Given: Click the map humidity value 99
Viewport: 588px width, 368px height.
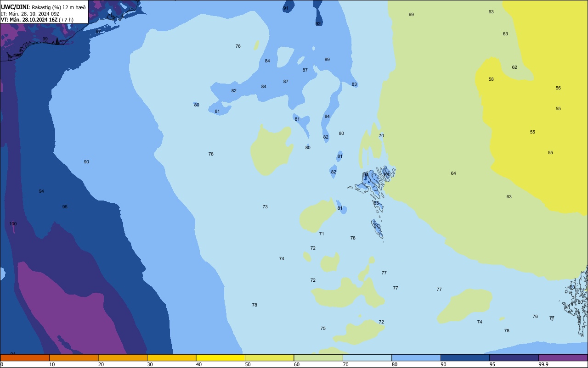Looking at the screenshot, I should (x=45, y=39).
